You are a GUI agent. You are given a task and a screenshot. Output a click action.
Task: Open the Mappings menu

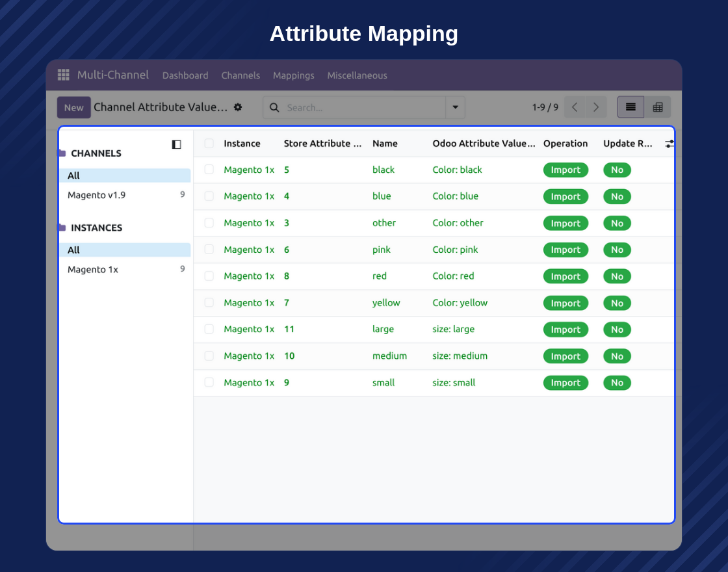pos(293,75)
